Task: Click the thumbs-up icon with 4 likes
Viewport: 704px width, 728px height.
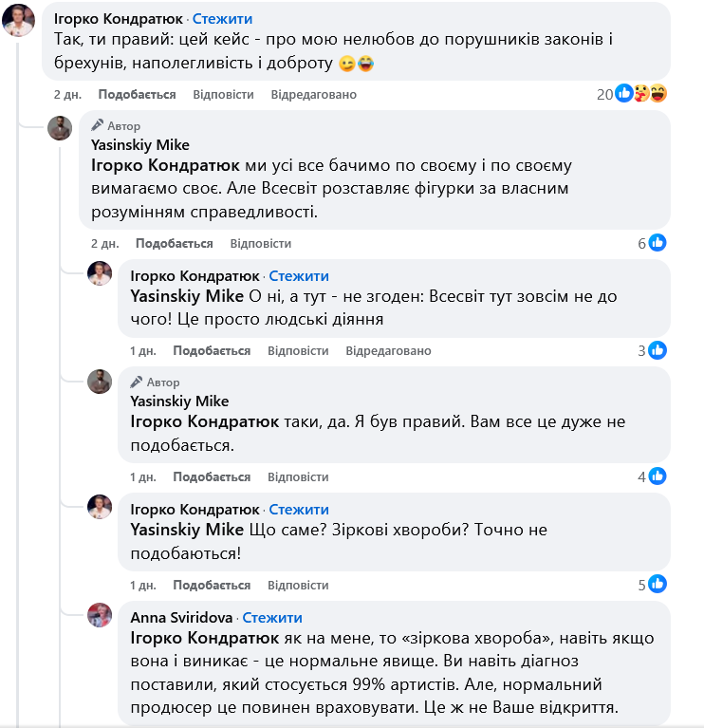Action: point(658,476)
